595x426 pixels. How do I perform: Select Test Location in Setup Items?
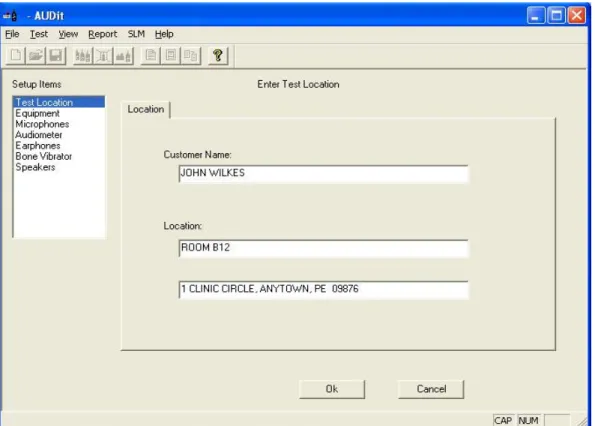(x=59, y=102)
